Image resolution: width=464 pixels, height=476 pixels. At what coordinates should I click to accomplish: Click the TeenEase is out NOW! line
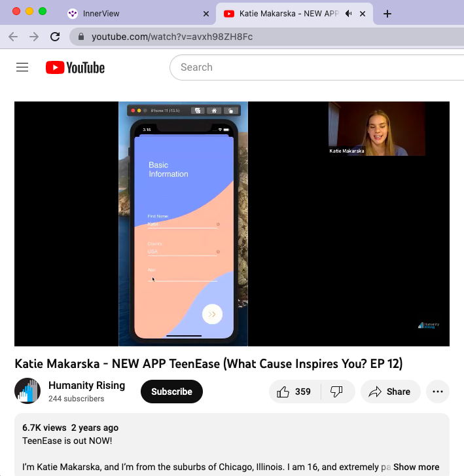coord(67,441)
